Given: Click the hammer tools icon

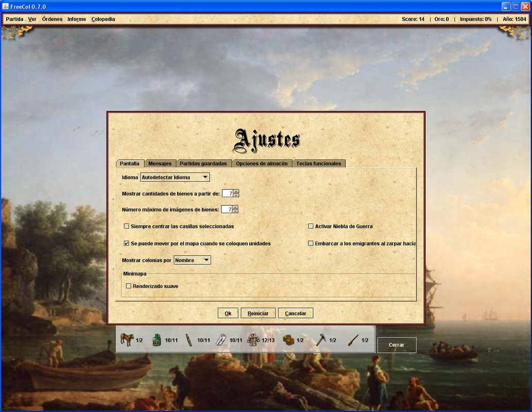Looking at the screenshot, I should point(321,340).
